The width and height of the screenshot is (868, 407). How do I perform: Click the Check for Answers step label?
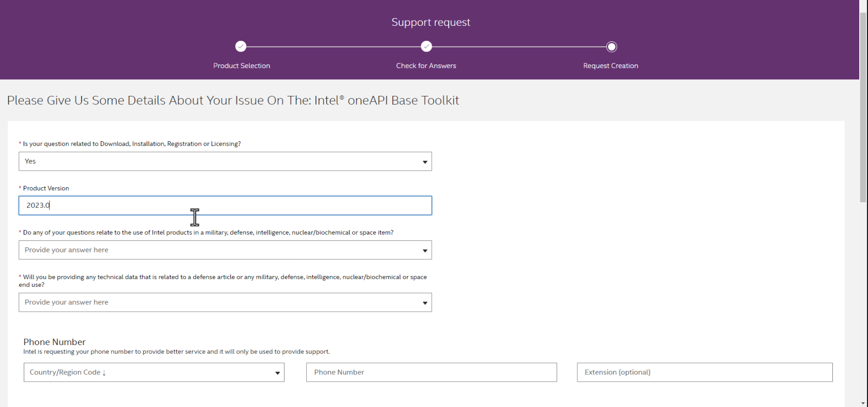coord(426,66)
